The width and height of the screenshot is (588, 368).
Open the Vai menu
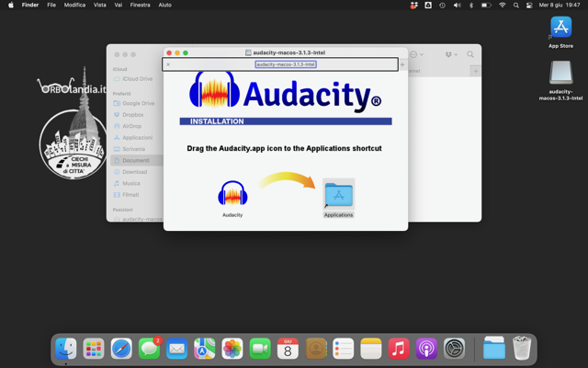119,5
